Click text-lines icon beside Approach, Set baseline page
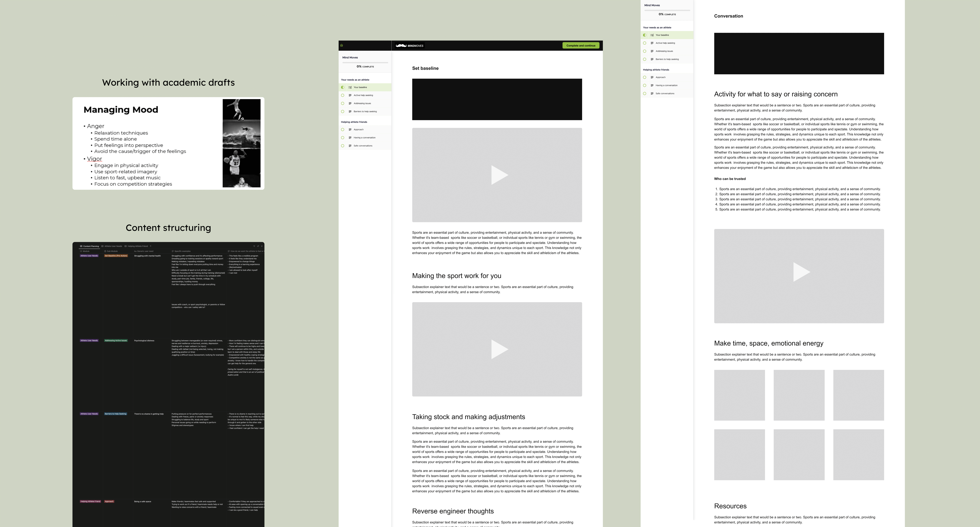 point(350,130)
